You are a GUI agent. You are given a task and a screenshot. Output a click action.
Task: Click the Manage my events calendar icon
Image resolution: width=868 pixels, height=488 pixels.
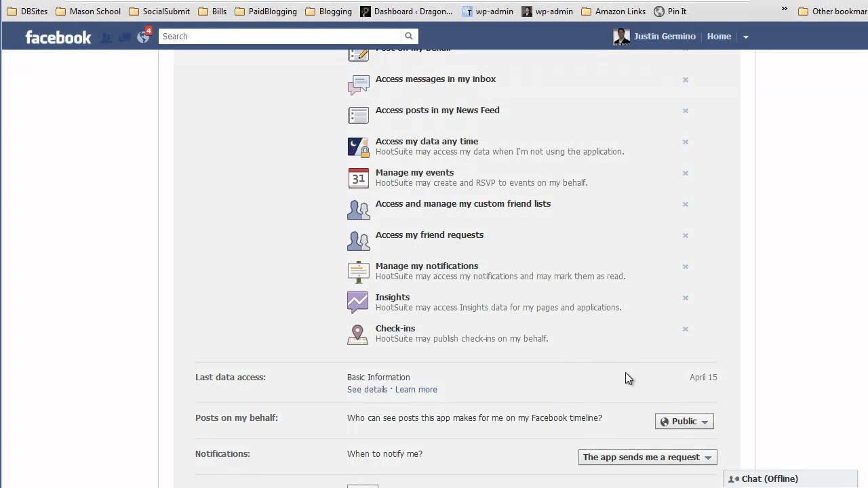point(358,178)
